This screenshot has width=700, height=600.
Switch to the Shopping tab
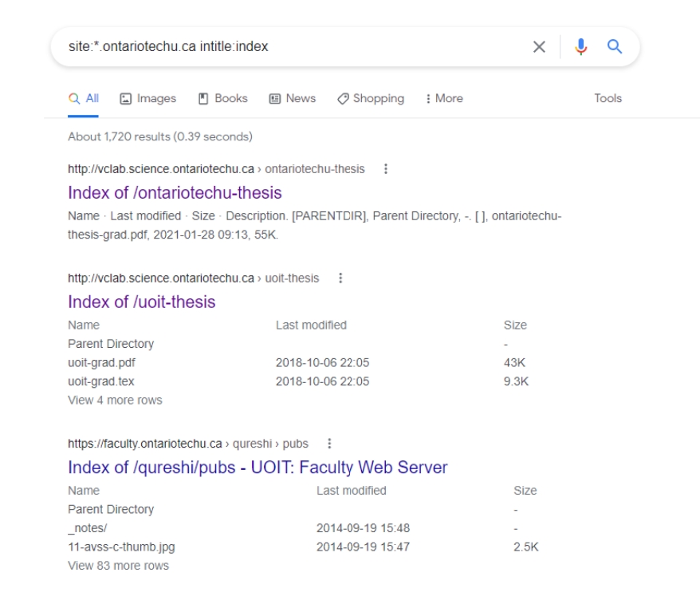(370, 99)
